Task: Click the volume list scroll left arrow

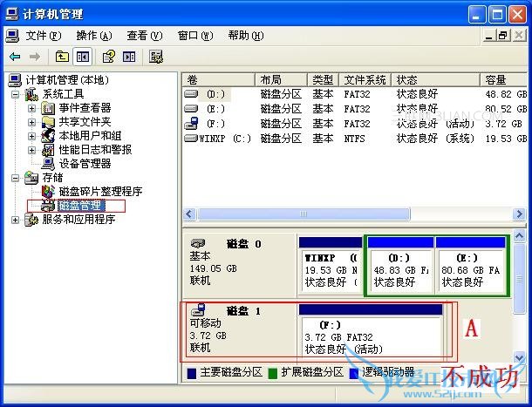Action: pyautogui.click(x=189, y=214)
